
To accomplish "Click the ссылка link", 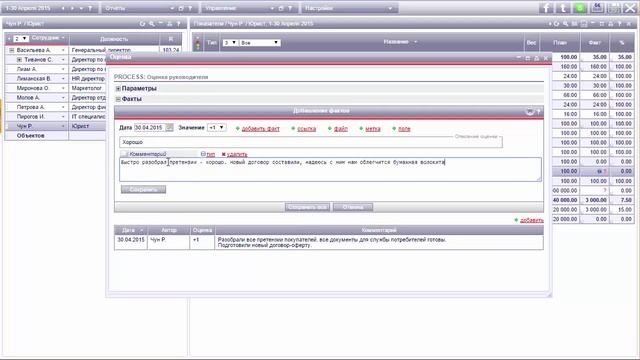I will point(307,129).
